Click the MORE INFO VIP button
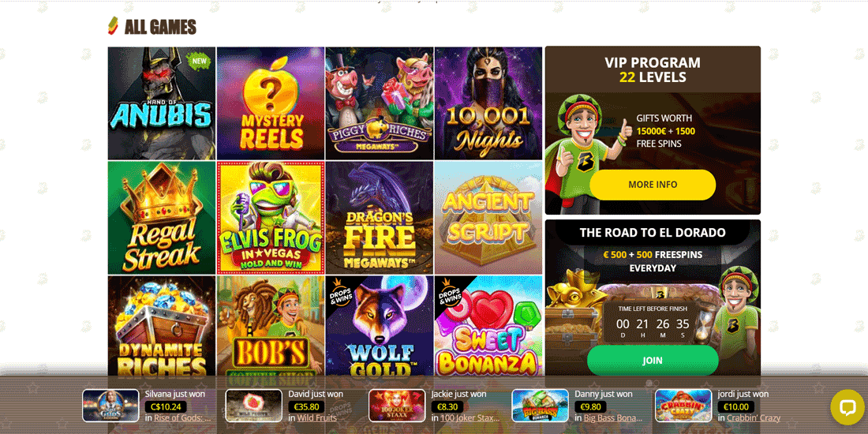 [x=653, y=185]
